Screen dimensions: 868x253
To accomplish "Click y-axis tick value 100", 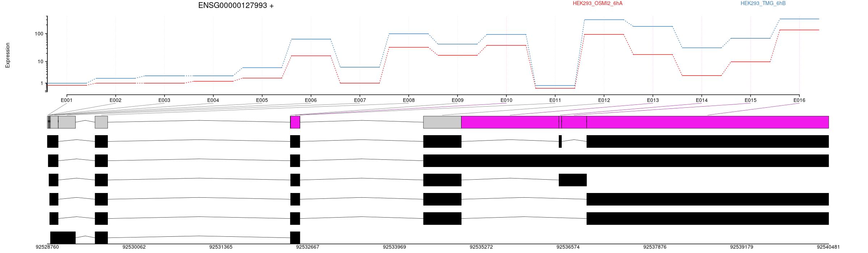I will click(x=39, y=34).
